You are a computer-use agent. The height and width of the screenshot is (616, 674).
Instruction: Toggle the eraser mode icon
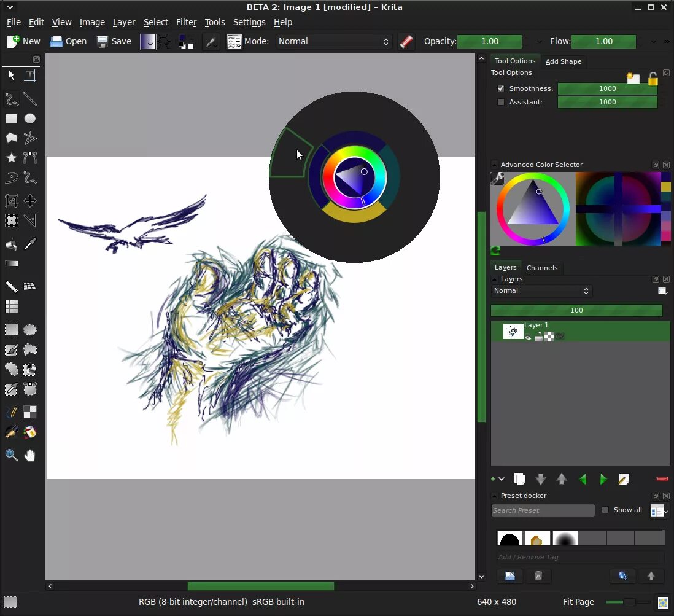point(406,41)
